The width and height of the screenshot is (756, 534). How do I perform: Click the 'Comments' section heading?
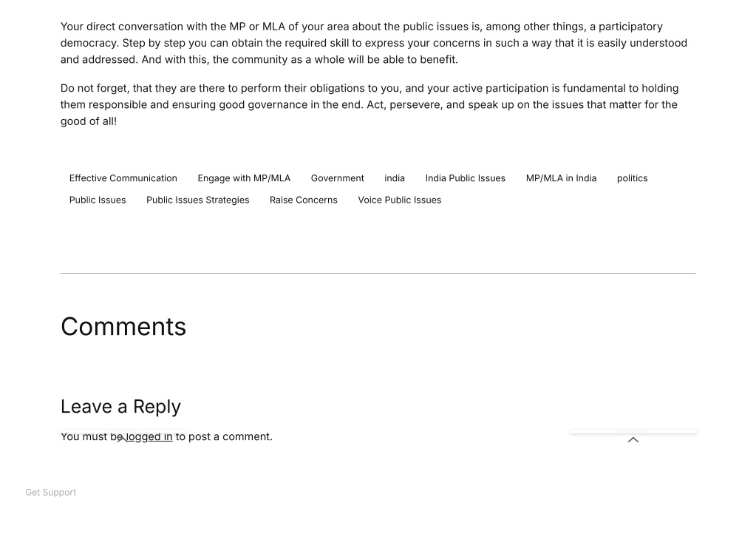point(123,327)
